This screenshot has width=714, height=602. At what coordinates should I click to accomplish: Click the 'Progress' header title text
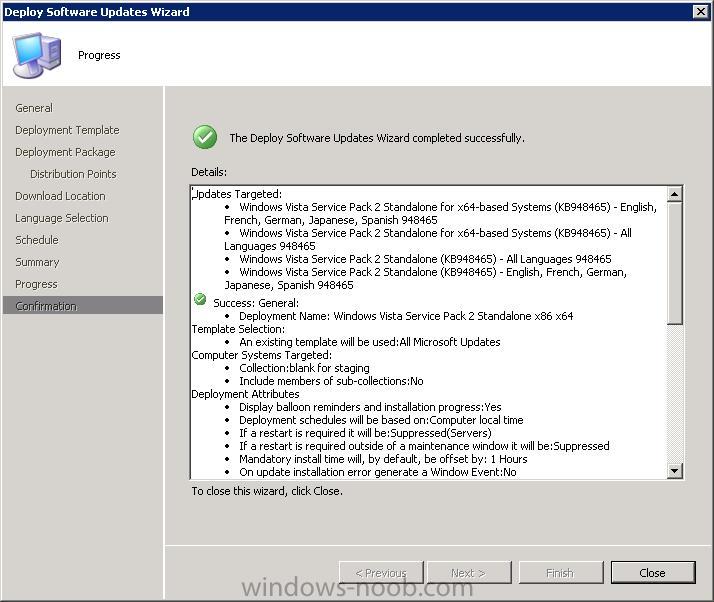tap(99, 55)
